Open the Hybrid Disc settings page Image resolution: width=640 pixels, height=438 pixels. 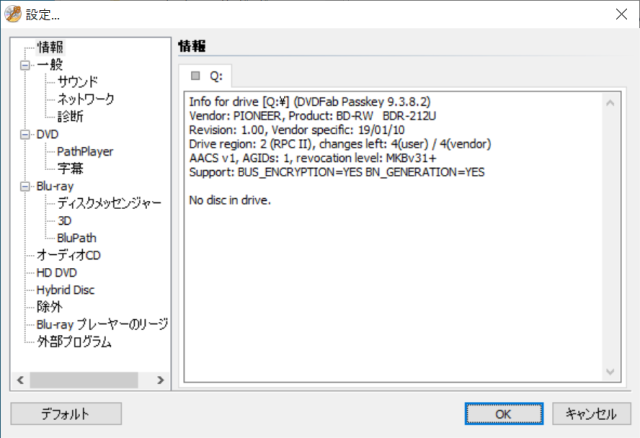pos(65,290)
